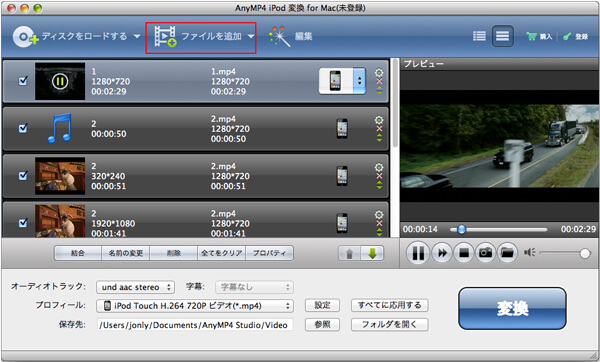Fast forward the preview video
The image size is (600, 362).
coord(442,253)
